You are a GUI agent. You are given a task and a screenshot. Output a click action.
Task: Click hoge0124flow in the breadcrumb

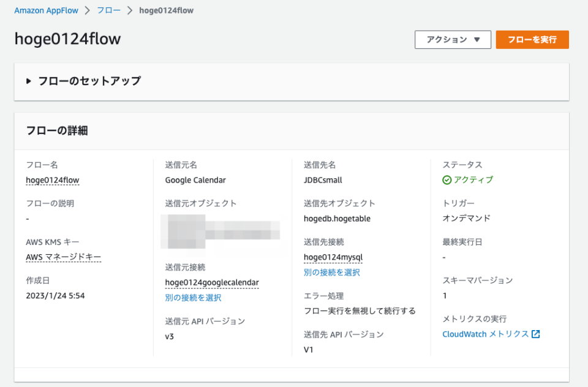(166, 10)
